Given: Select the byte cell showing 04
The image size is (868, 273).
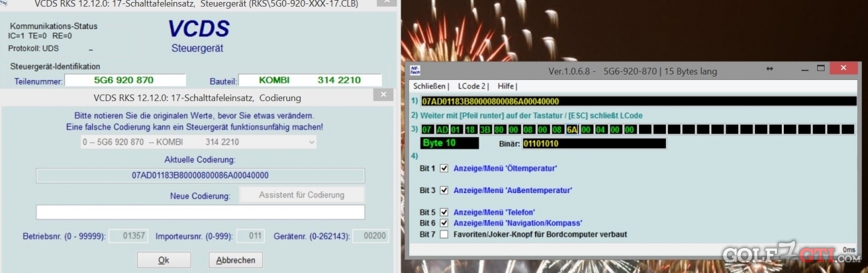Looking at the screenshot, I should (601, 129).
